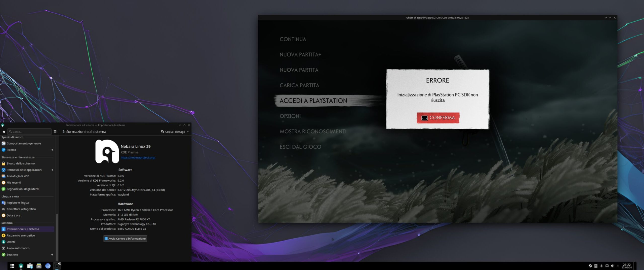The image size is (644, 270).
Task: Open the Copia i dettagli dropdown
Action: point(175,132)
